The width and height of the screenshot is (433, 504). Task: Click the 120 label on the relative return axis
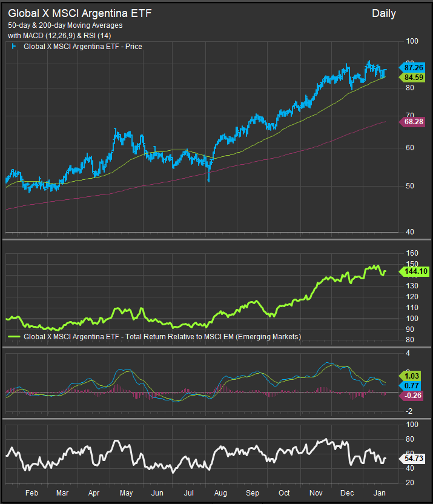tap(412, 297)
